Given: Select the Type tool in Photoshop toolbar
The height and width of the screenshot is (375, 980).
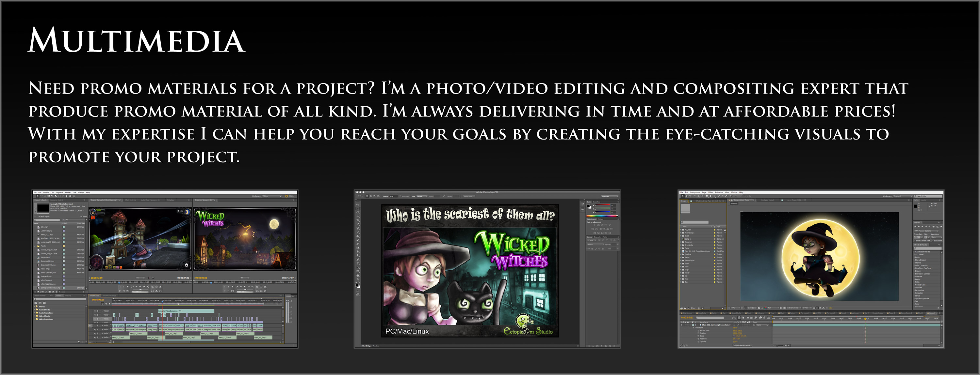Looking at the screenshot, I should tap(358, 263).
